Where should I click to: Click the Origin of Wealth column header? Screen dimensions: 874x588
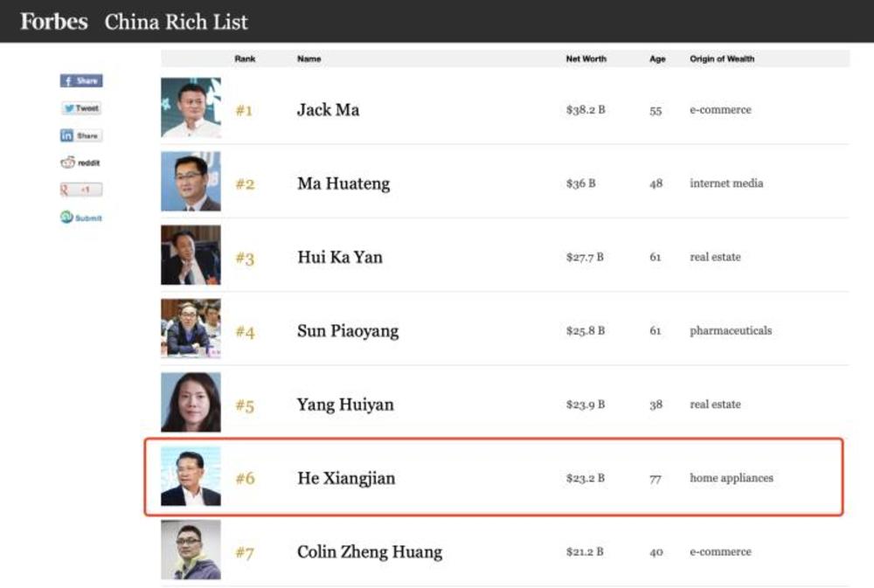click(722, 59)
